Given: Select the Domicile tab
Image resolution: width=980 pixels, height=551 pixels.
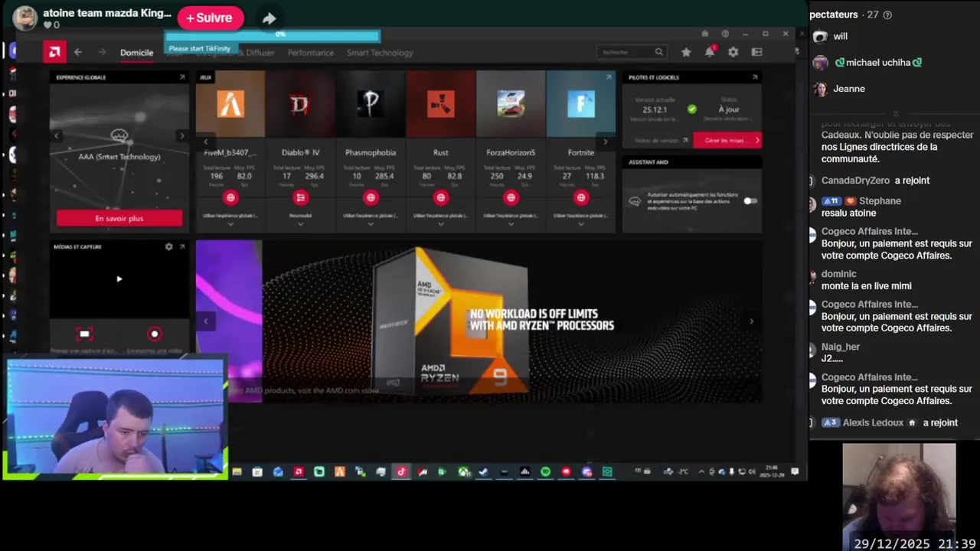Looking at the screenshot, I should point(136,53).
